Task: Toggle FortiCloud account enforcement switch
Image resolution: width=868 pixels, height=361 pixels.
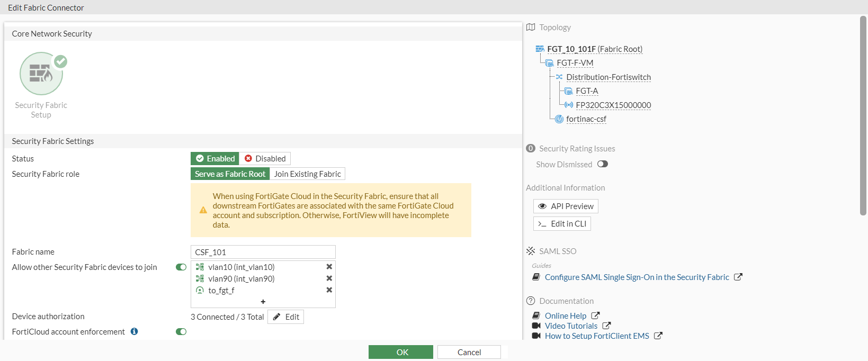Action: pyautogui.click(x=181, y=332)
